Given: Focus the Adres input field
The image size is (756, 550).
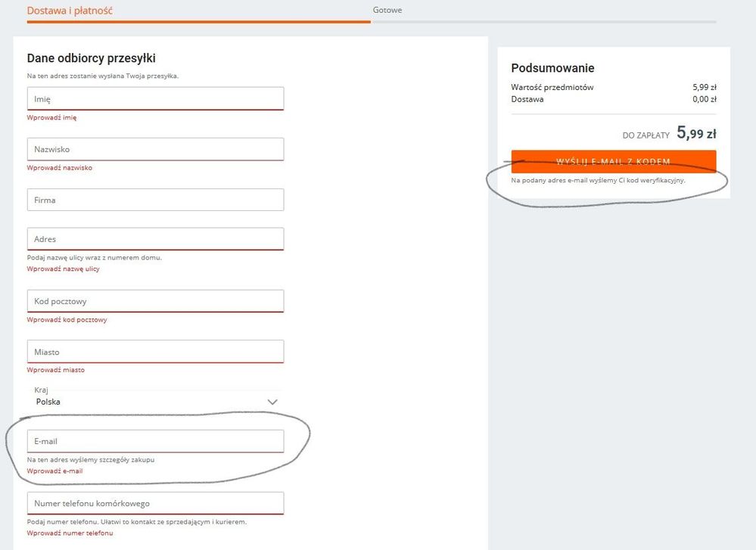Looking at the screenshot, I should (x=155, y=239).
